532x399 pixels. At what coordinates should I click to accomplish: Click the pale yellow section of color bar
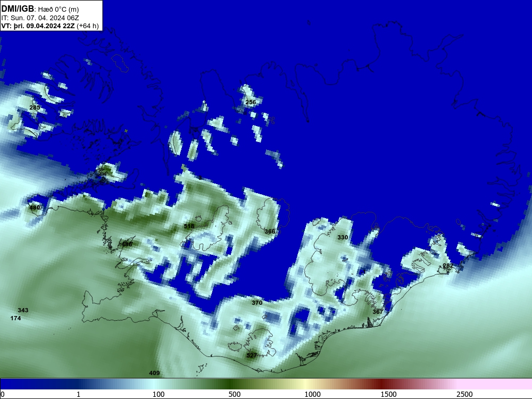point(305,384)
